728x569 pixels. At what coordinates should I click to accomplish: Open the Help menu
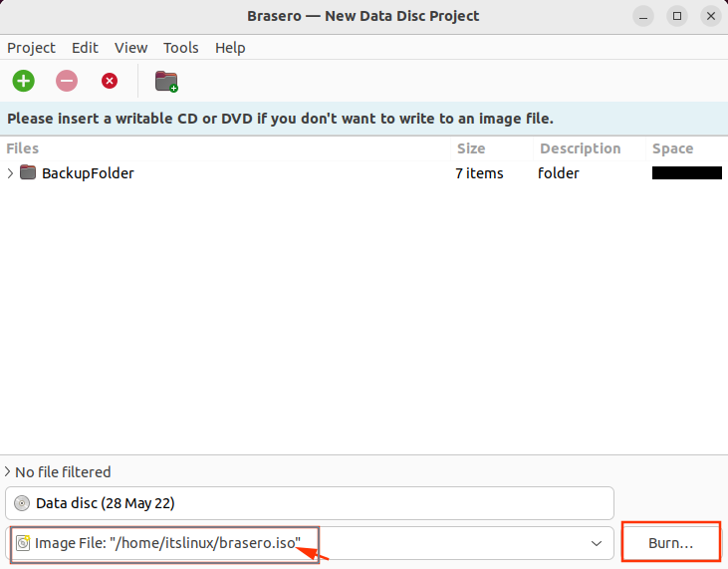click(230, 48)
